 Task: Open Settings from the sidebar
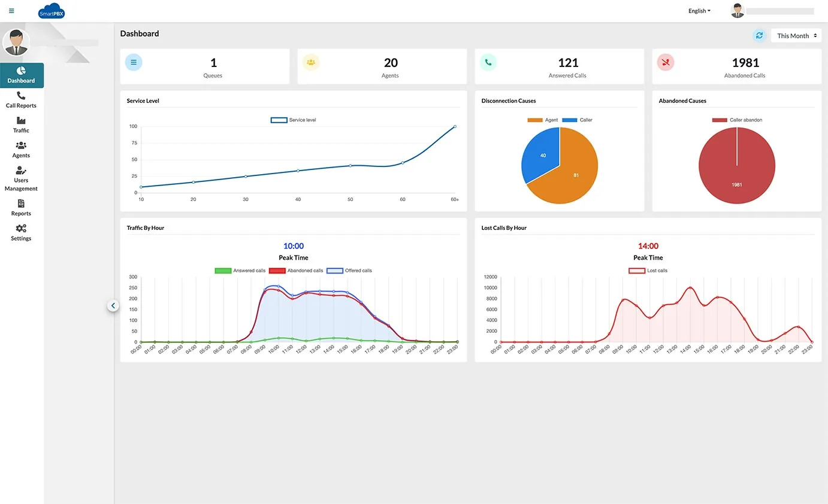pyautogui.click(x=20, y=233)
